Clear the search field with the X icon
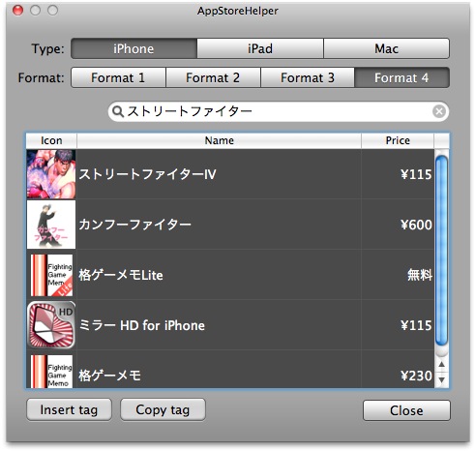This screenshot has width=476, height=452. [439, 111]
